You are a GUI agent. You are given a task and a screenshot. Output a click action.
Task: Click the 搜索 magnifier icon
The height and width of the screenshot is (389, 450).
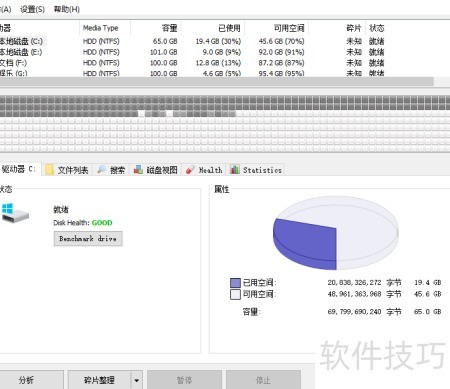(102, 170)
